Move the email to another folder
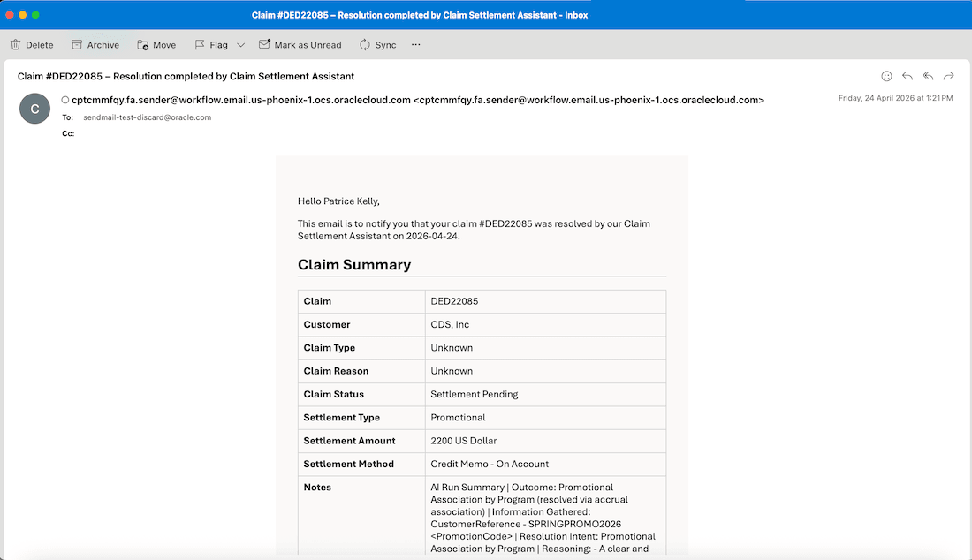 [x=156, y=44]
